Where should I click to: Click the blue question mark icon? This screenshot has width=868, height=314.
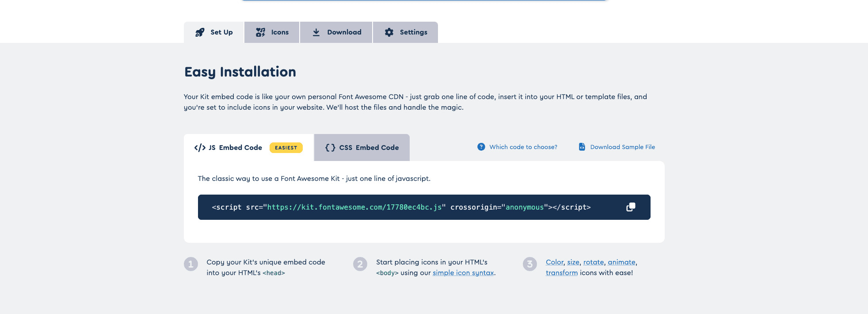[x=481, y=147]
